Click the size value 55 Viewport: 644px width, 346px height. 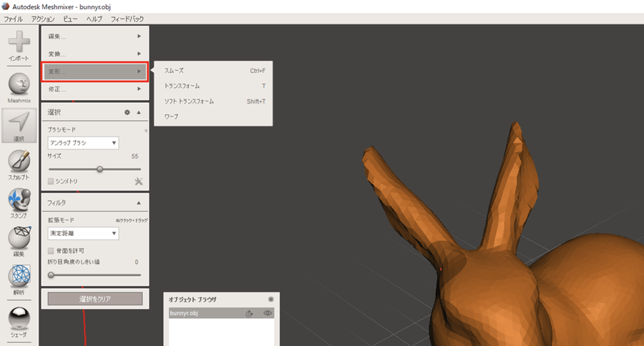click(x=135, y=157)
